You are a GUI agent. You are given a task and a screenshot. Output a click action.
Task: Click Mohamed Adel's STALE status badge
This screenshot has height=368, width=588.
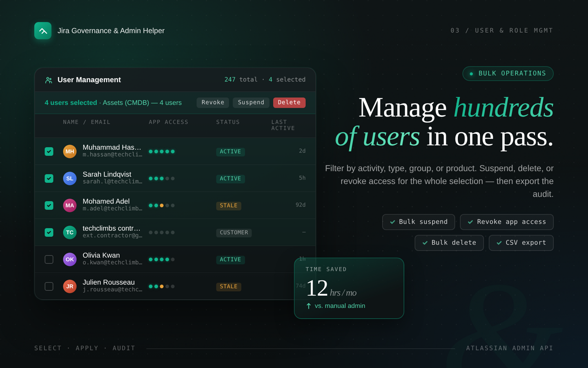[229, 206]
